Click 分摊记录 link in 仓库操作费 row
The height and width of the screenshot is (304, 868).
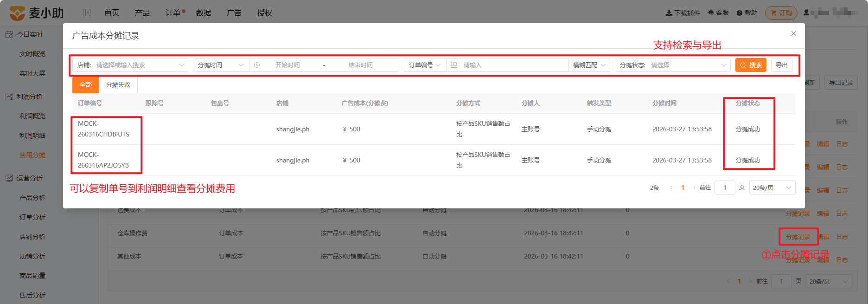pyautogui.click(x=798, y=237)
